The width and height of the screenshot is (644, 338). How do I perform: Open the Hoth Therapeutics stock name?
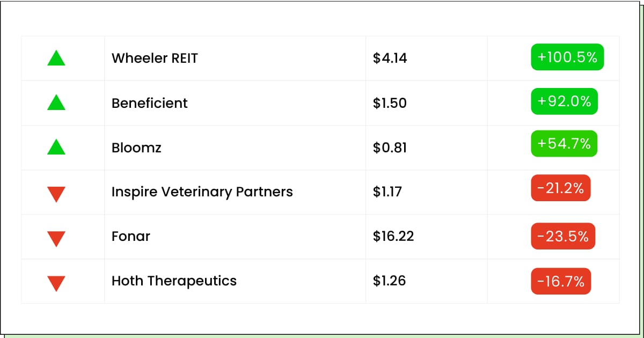coord(174,281)
